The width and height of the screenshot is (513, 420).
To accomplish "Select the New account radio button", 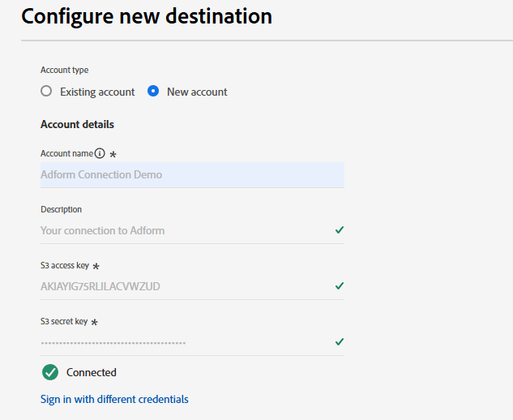I will [153, 92].
